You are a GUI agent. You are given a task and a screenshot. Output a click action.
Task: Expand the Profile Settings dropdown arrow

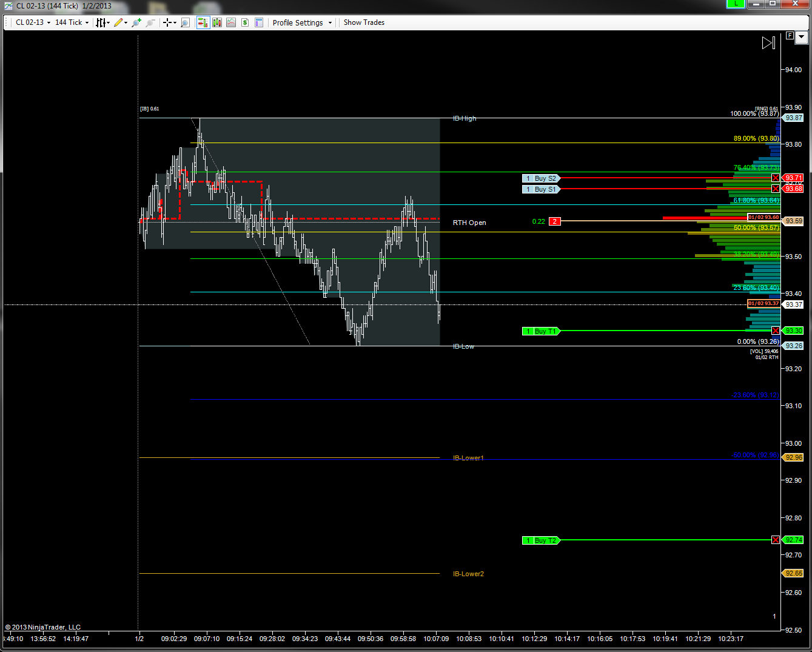click(x=331, y=23)
